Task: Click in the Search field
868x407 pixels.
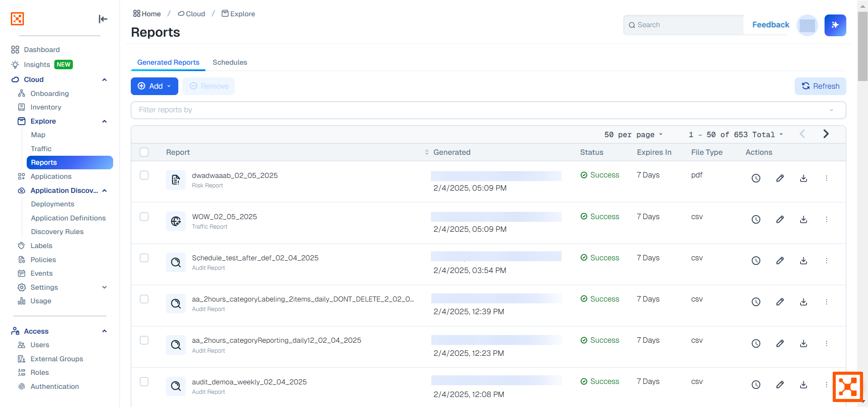Action: (x=683, y=25)
